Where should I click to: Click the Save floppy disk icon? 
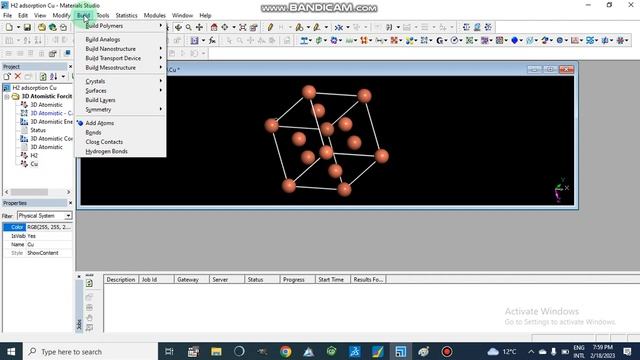[27, 27]
